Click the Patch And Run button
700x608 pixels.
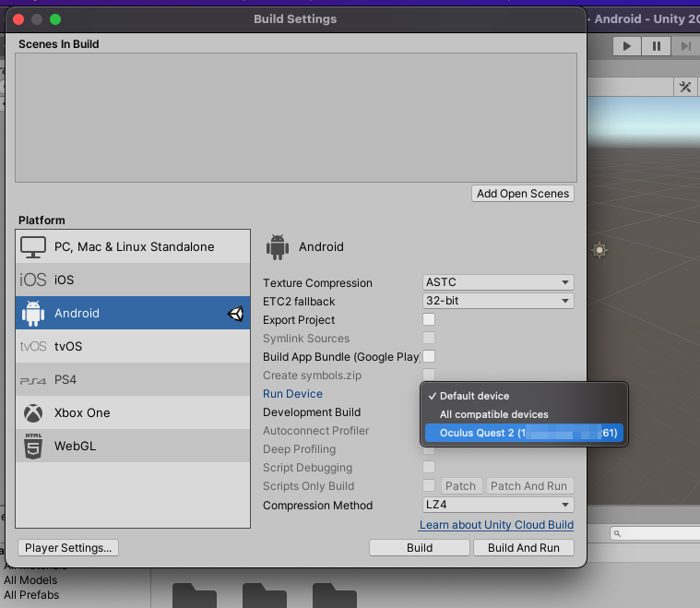click(x=529, y=486)
